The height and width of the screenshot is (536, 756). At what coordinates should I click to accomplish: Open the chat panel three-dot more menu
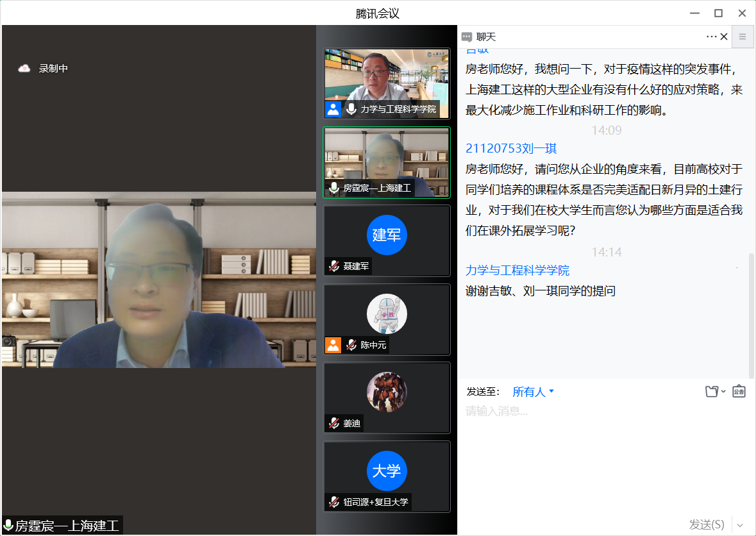711,37
